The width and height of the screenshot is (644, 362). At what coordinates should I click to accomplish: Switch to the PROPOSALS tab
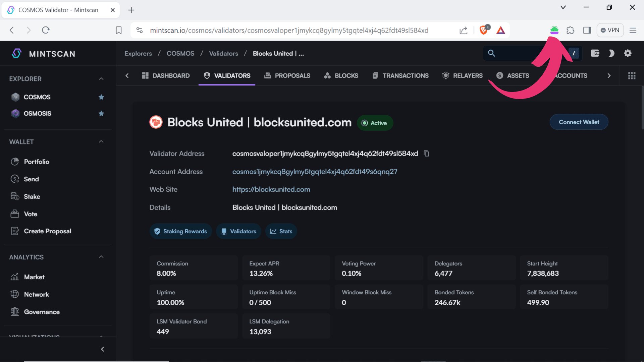pos(287,76)
